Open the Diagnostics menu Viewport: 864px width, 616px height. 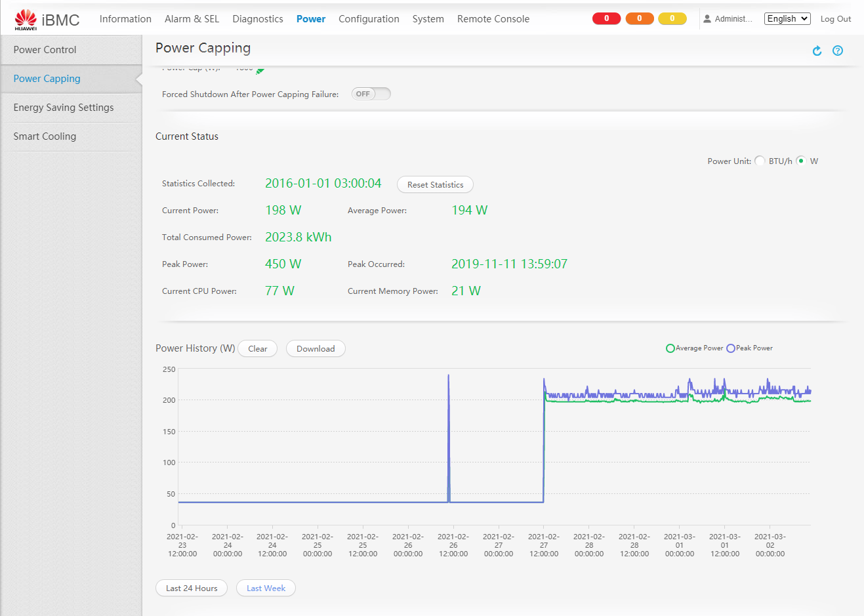tap(258, 19)
